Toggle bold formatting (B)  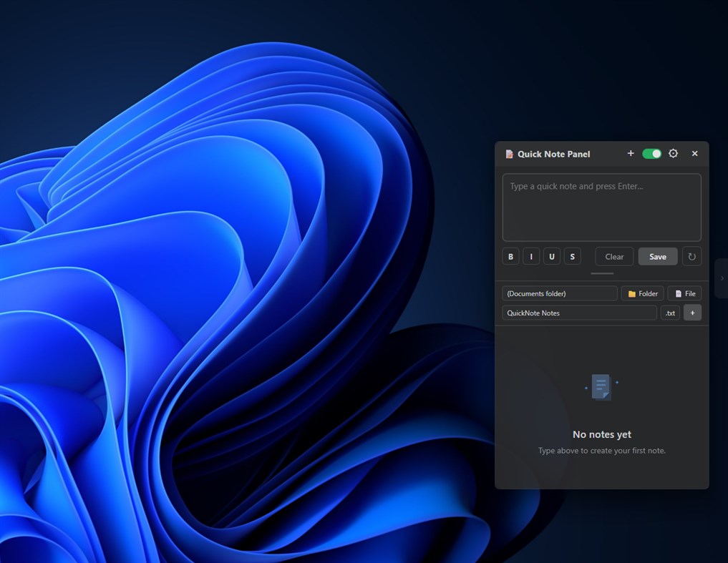510,257
